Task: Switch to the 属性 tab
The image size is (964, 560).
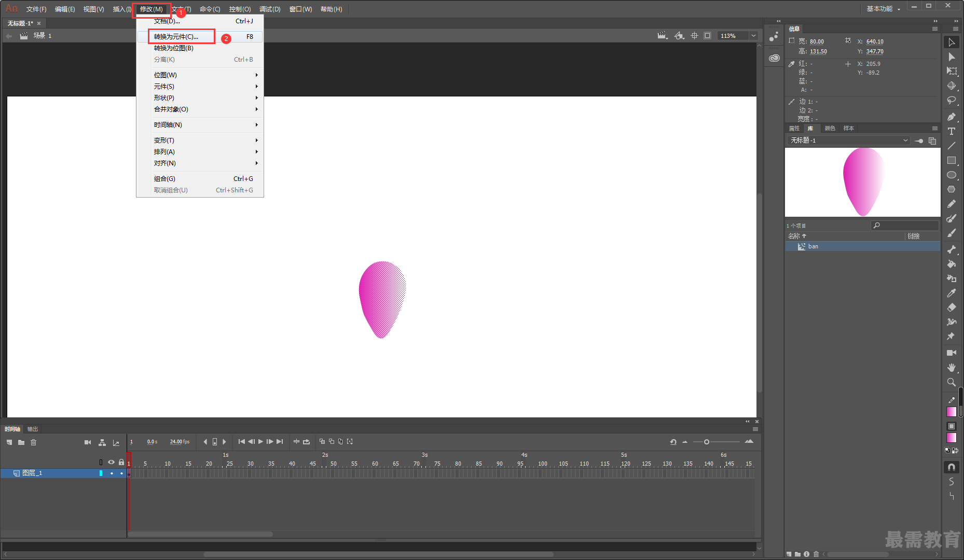Action: [794, 128]
